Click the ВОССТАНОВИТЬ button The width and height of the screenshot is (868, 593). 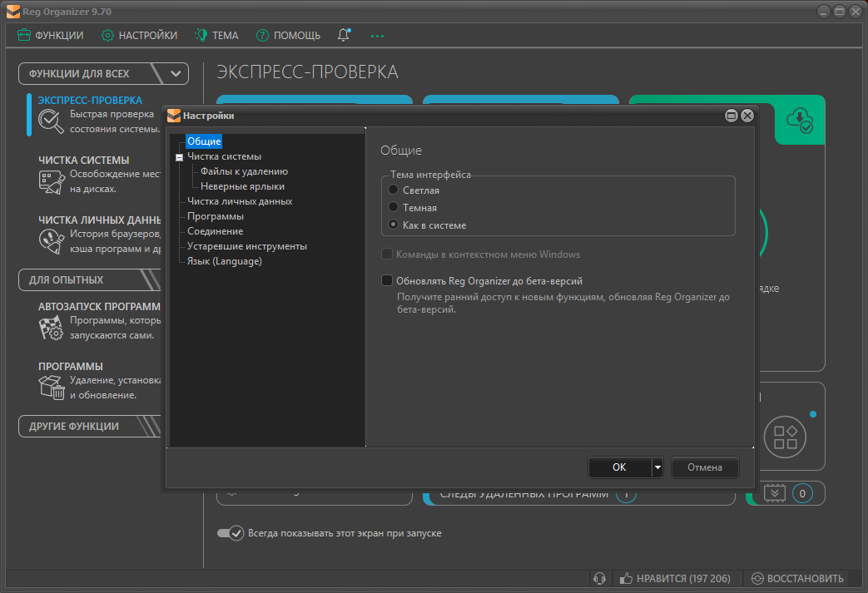click(798, 579)
